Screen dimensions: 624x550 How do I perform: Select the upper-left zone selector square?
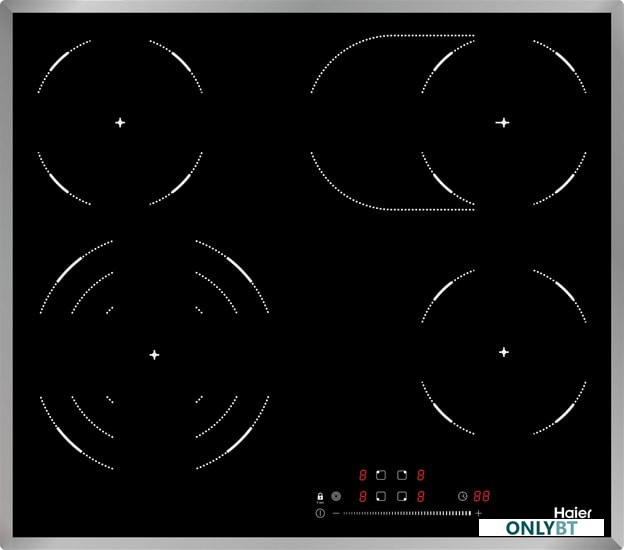(x=381, y=475)
